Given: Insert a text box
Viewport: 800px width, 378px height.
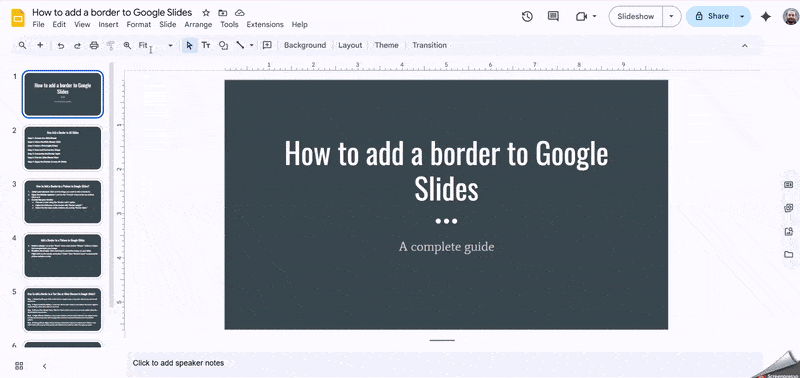Looking at the screenshot, I should 206,45.
